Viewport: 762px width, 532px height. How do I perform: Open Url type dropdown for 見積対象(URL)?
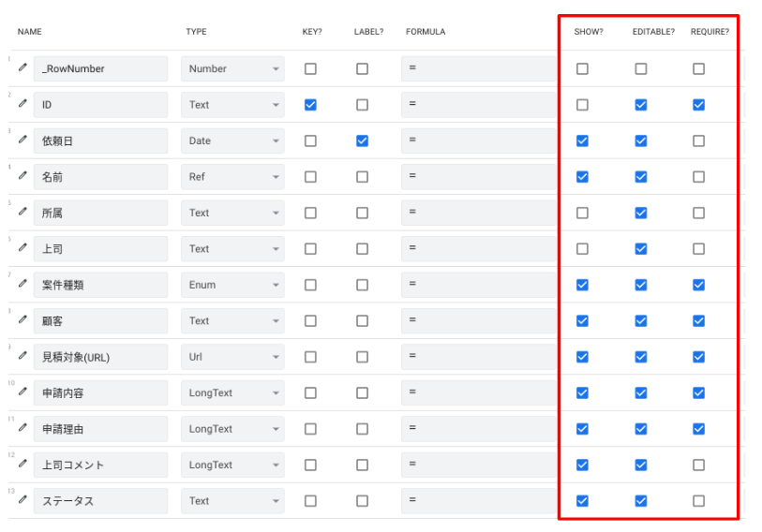tap(232, 357)
